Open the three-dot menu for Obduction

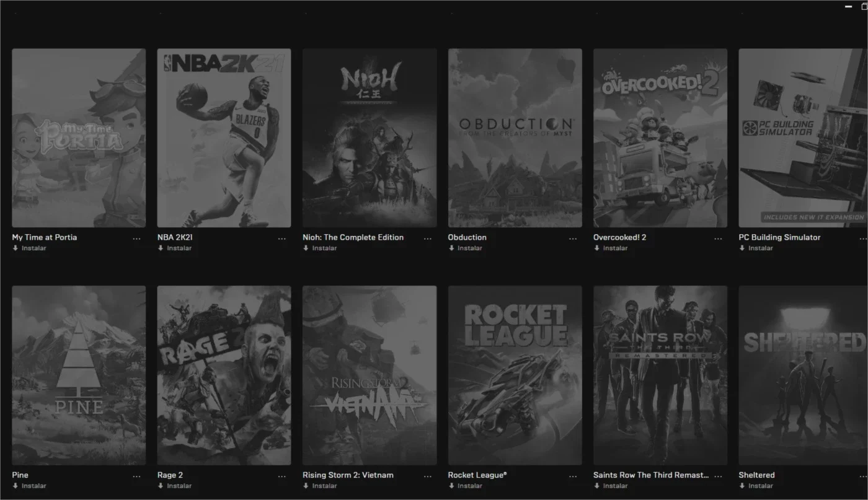(x=573, y=239)
